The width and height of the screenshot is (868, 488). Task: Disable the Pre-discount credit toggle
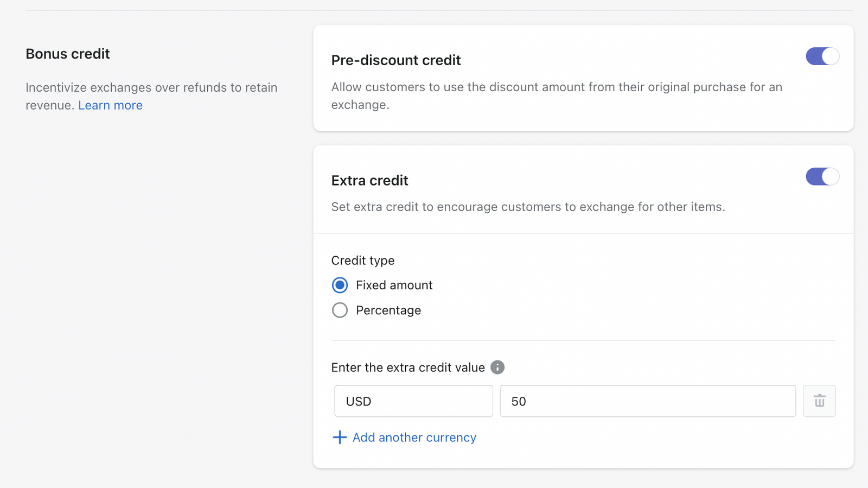coord(822,56)
